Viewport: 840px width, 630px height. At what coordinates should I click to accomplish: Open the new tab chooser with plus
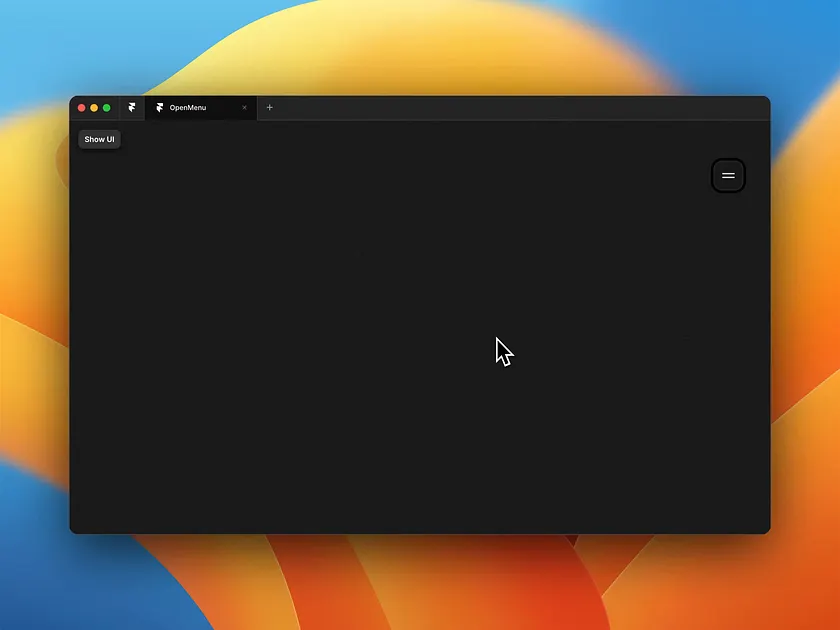click(268, 107)
